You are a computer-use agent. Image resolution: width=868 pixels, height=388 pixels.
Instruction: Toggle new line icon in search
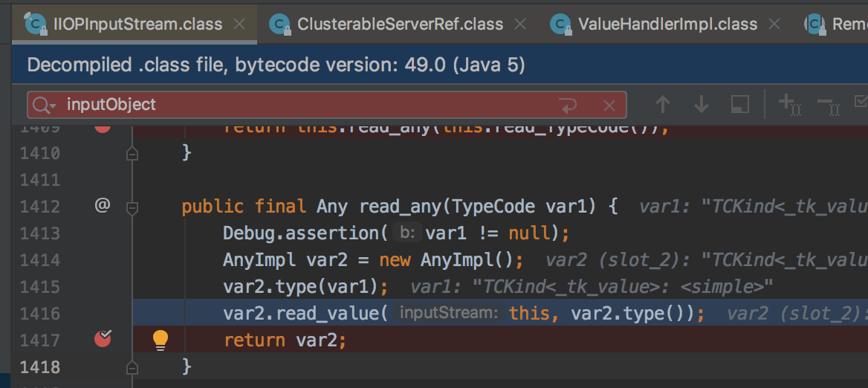pos(568,105)
